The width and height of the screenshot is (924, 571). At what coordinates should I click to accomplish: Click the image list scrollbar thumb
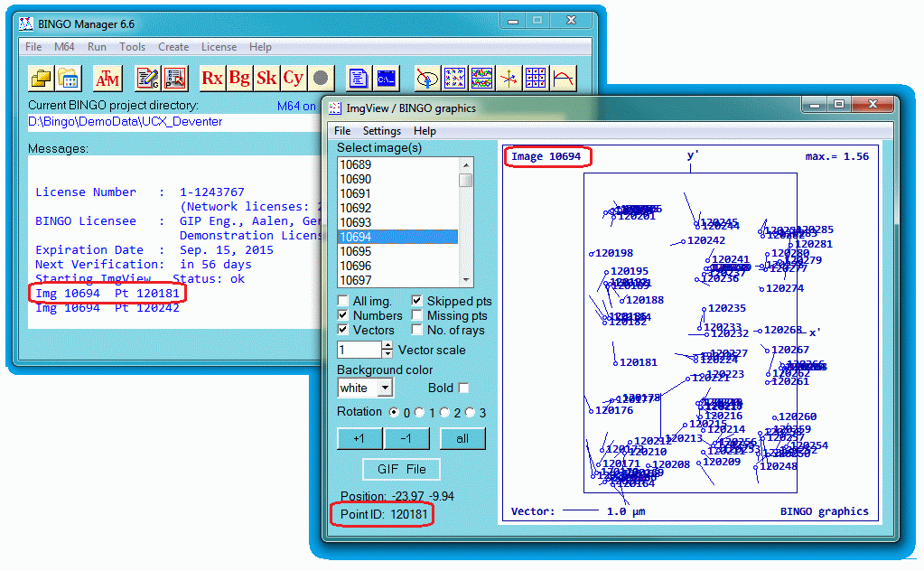coord(465,180)
